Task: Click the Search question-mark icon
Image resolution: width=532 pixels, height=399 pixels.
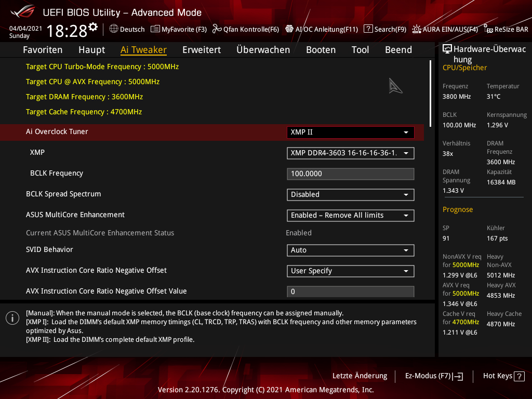Action: tap(368, 29)
